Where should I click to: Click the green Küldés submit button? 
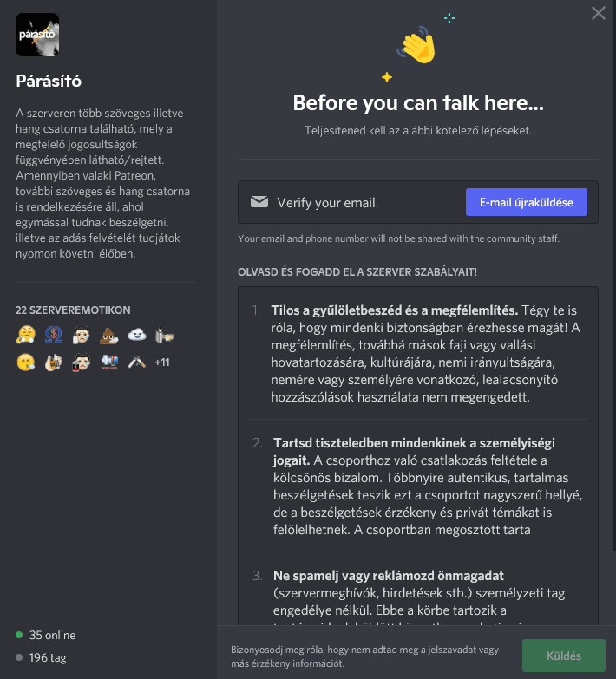click(x=564, y=656)
